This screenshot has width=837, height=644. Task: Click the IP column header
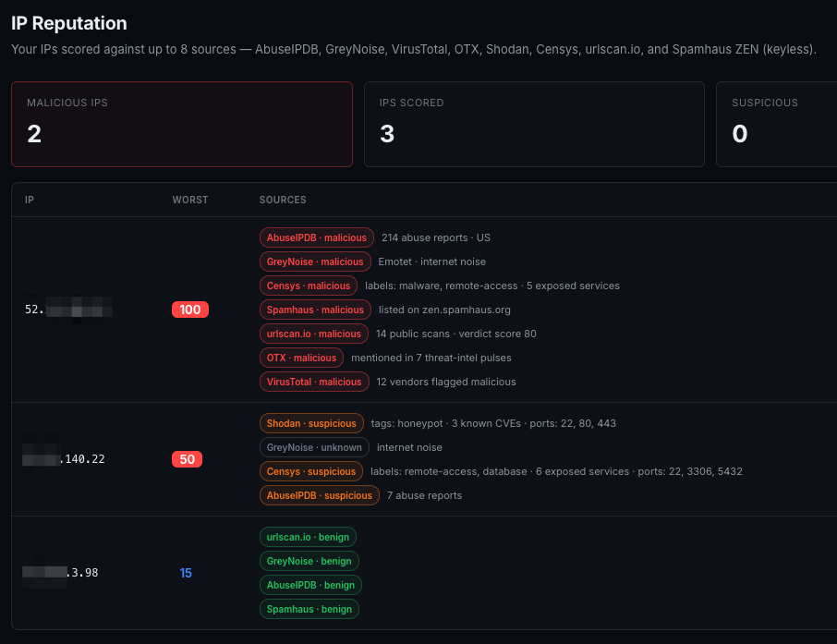point(30,200)
